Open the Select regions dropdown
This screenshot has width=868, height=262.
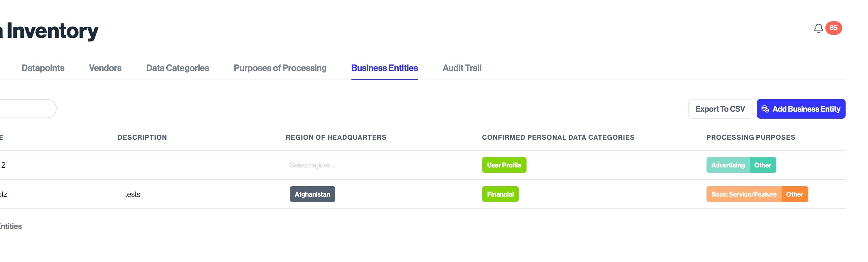coord(312,165)
